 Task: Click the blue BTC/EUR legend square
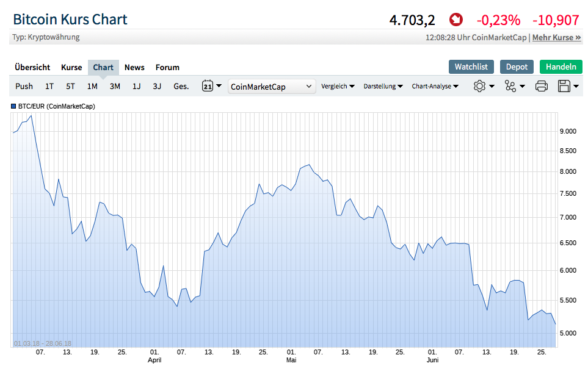(x=13, y=106)
